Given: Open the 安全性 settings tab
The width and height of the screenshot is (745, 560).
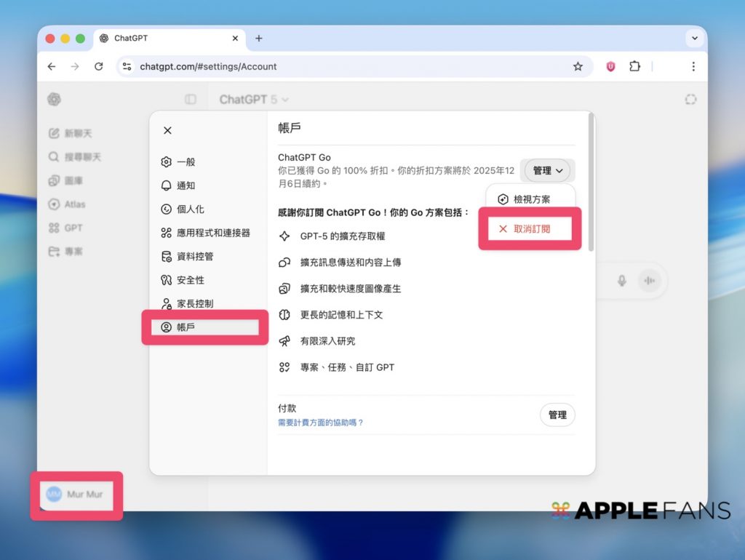Looking at the screenshot, I should [x=190, y=280].
